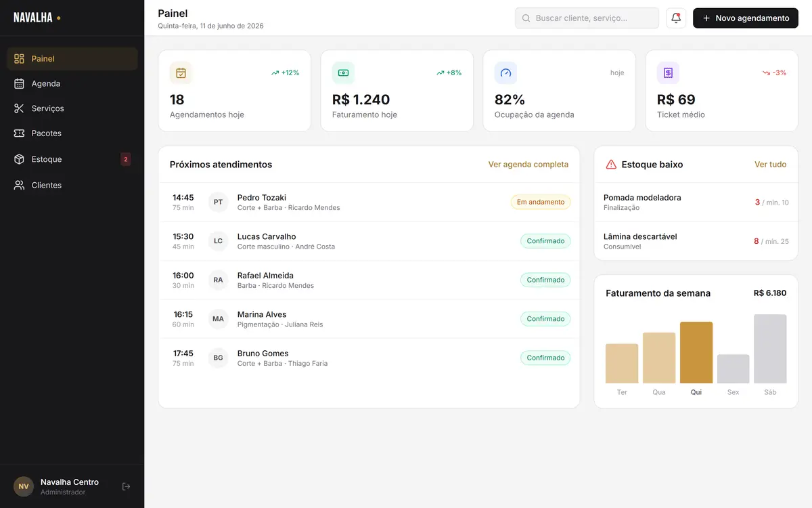This screenshot has height=508, width=812.
Task: Click the money icon on Faturamento hoje card
Action: pos(344,72)
